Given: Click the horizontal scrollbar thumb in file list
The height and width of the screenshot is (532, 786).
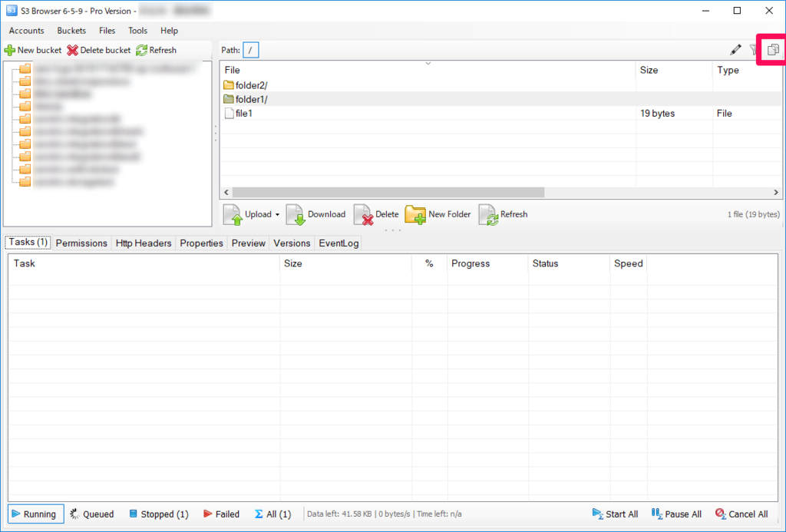Looking at the screenshot, I should 388,193.
